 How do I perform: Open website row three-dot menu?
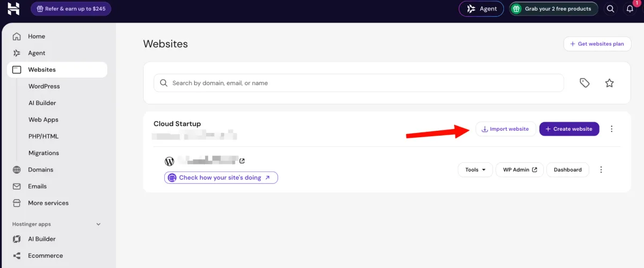pos(601,170)
